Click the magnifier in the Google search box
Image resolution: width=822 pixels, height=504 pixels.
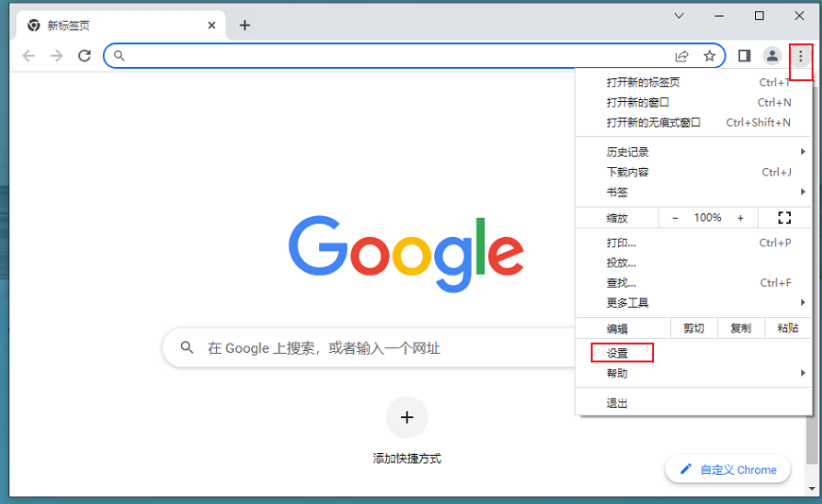pyautogui.click(x=187, y=347)
